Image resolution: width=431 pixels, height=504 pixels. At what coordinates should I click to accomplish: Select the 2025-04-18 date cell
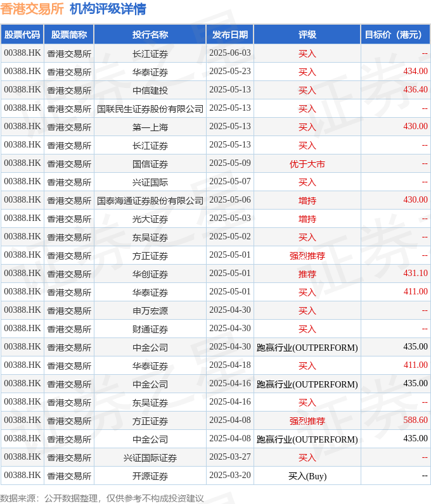pos(230,365)
